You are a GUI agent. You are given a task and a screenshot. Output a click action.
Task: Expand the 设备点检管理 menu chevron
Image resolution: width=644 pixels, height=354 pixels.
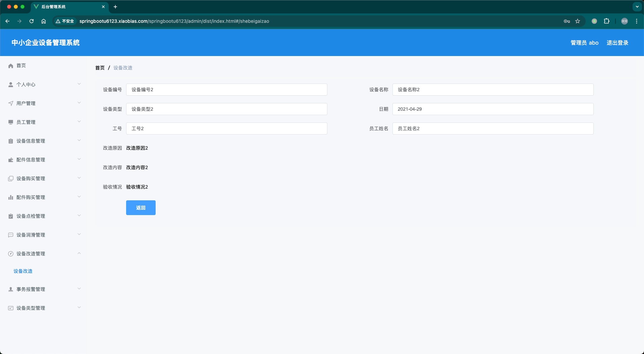pos(79,216)
